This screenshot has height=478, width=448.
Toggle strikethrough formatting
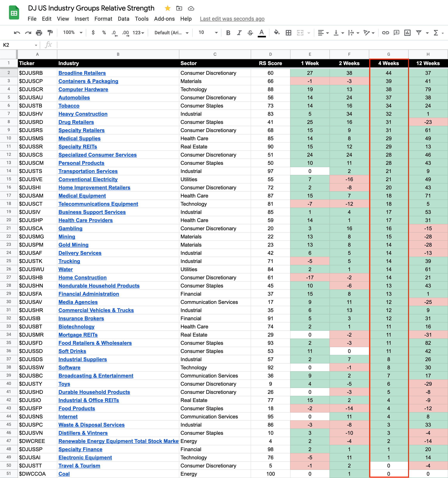[250, 33]
